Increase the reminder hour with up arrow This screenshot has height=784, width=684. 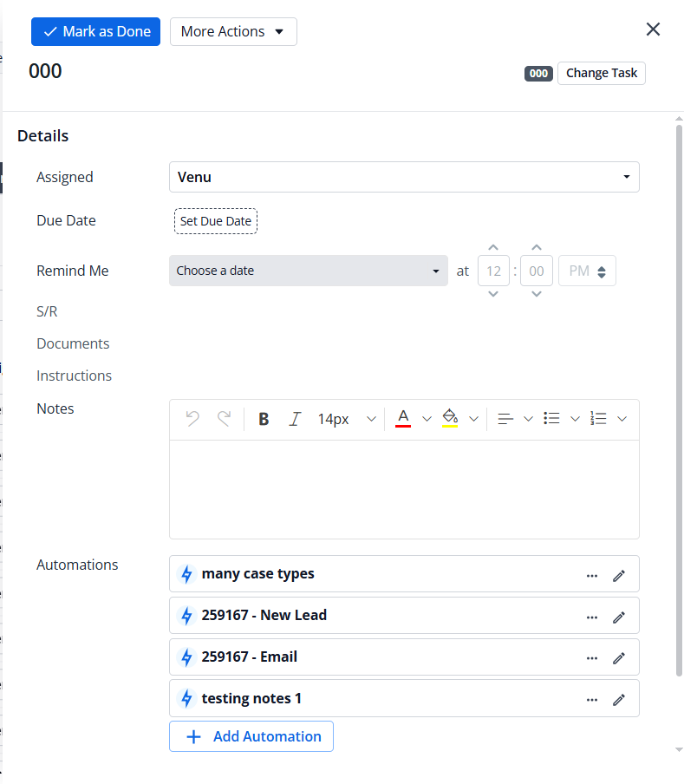pyautogui.click(x=493, y=248)
